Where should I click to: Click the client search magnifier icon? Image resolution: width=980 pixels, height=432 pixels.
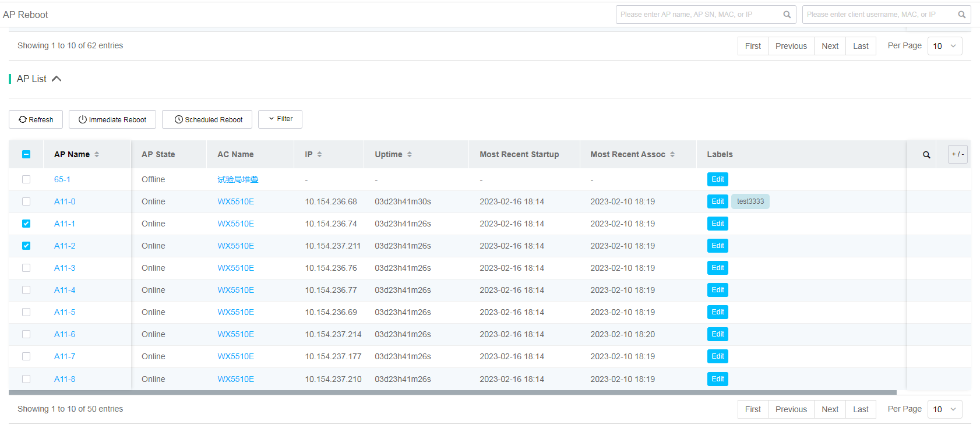tap(961, 15)
